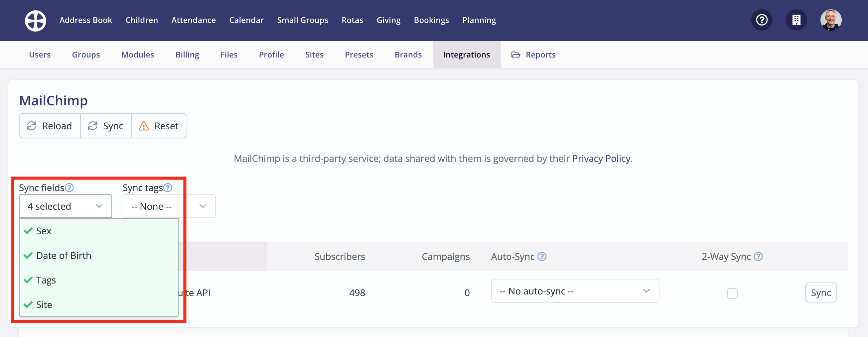The height and width of the screenshot is (337, 868).
Task: Open 2-Way Sync help icon
Action: [x=758, y=257]
